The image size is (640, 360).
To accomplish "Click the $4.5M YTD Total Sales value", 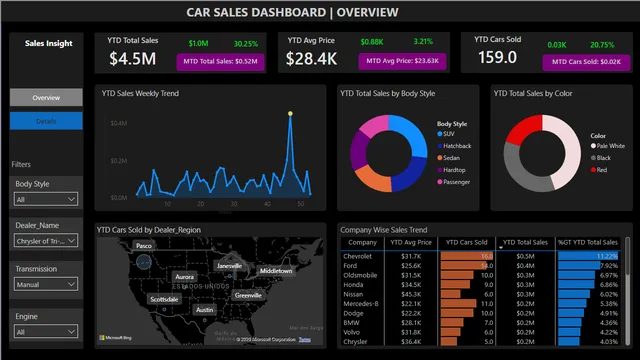I will tap(133, 59).
